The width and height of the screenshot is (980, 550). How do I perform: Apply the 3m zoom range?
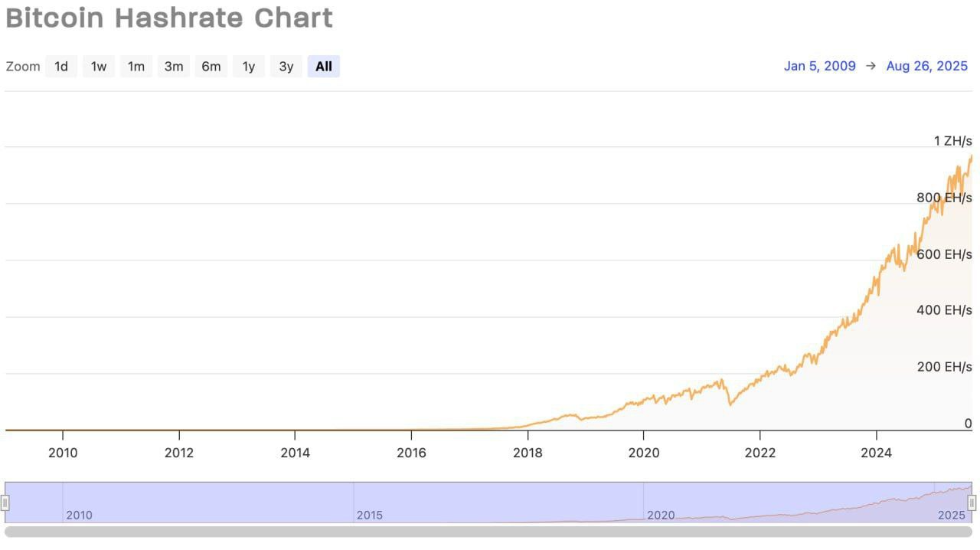pyautogui.click(x=174, y=66)
